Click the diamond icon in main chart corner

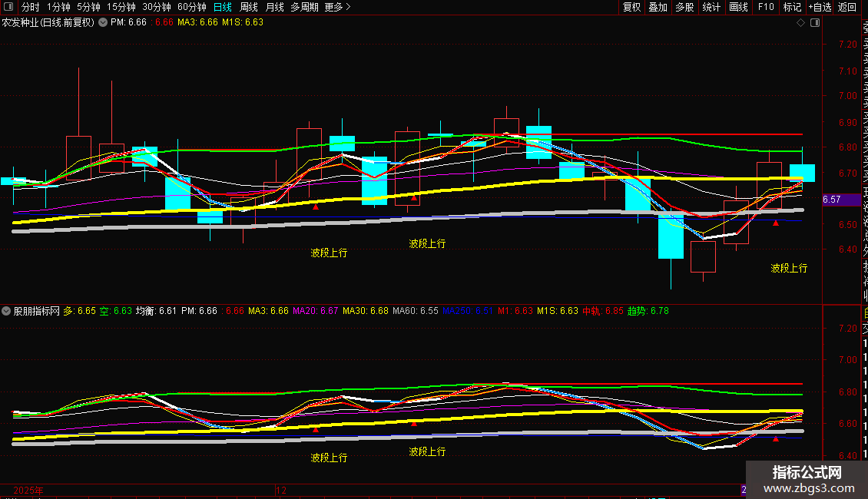800,23
